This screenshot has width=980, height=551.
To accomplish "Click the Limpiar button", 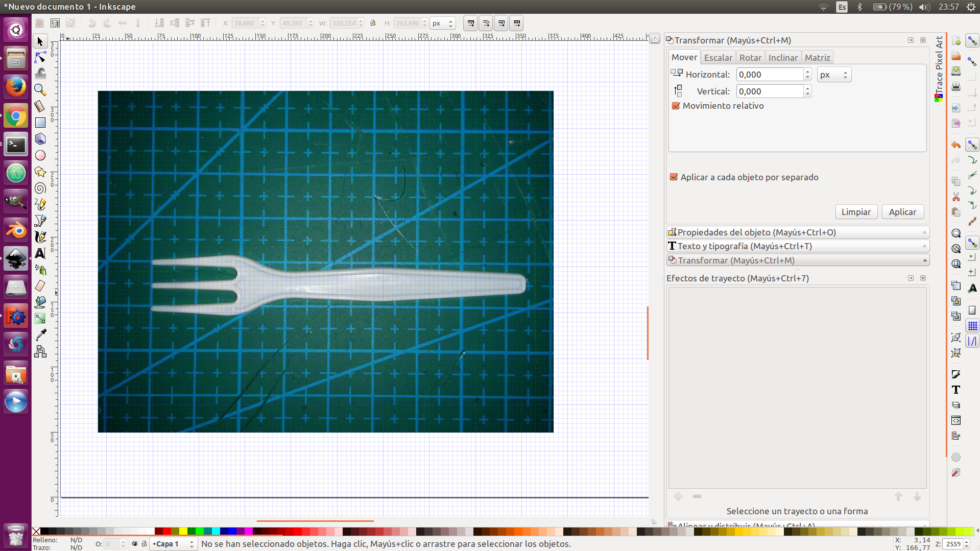I will 856,212.
